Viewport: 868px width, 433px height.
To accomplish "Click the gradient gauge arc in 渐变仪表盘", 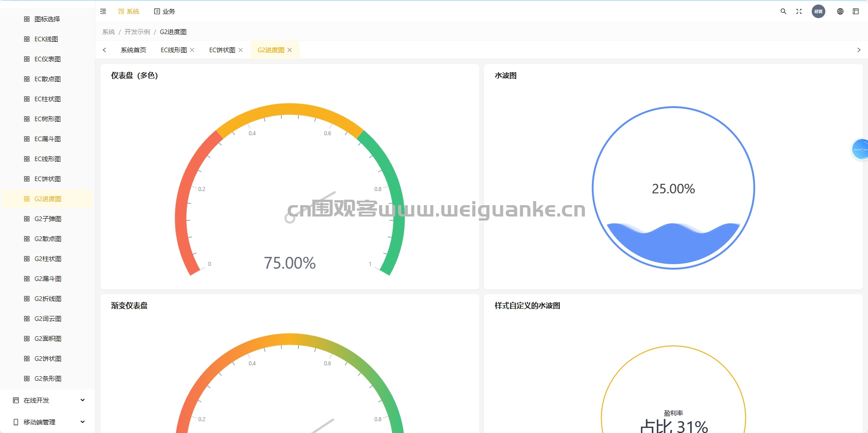I will tap(290, 340).
